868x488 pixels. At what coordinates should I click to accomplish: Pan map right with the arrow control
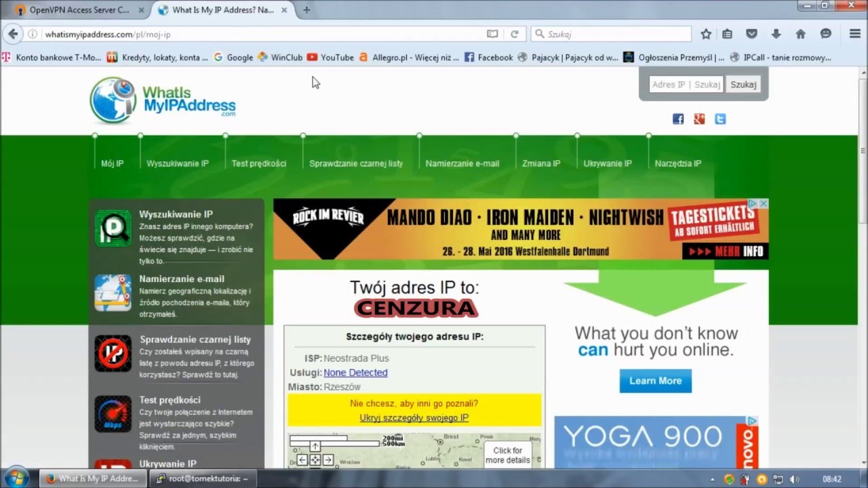(x=328, y=460)
